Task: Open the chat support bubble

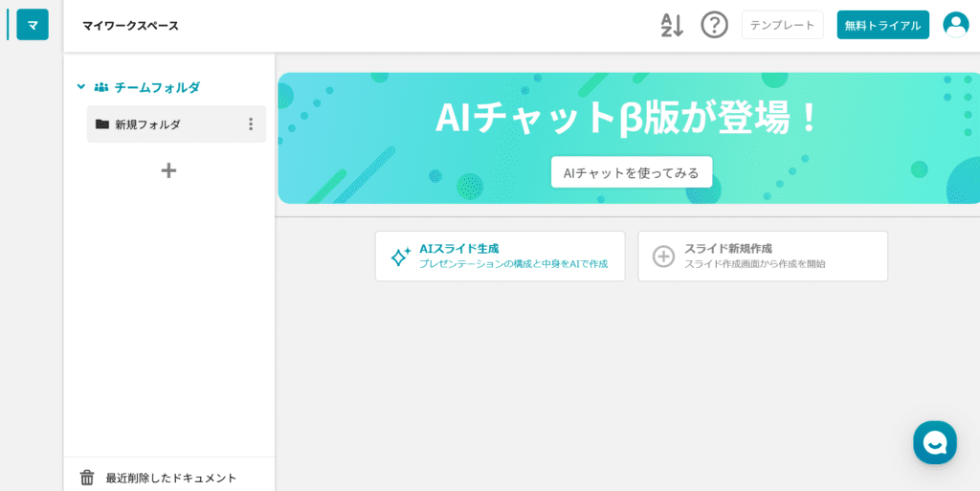Action: pos(934,442)
